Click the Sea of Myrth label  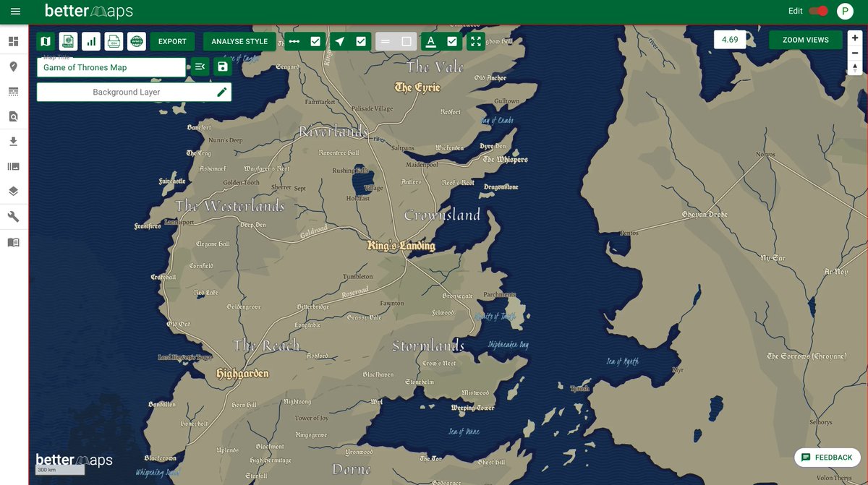[x=623, y=361]
